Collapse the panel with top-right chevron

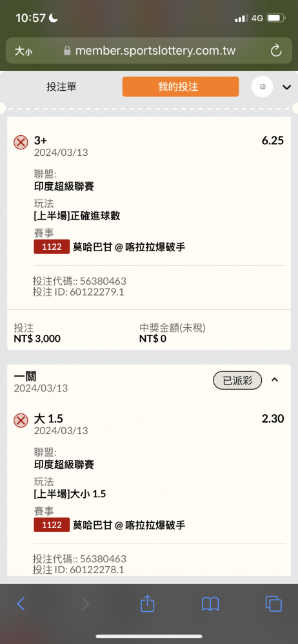[287, 87]
